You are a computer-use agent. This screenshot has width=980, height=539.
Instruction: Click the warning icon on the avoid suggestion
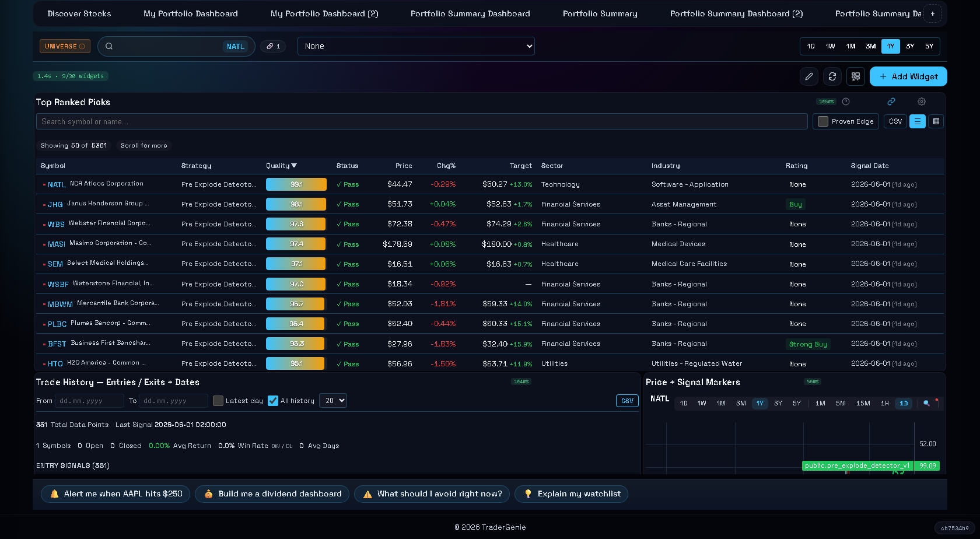point(367,494)
